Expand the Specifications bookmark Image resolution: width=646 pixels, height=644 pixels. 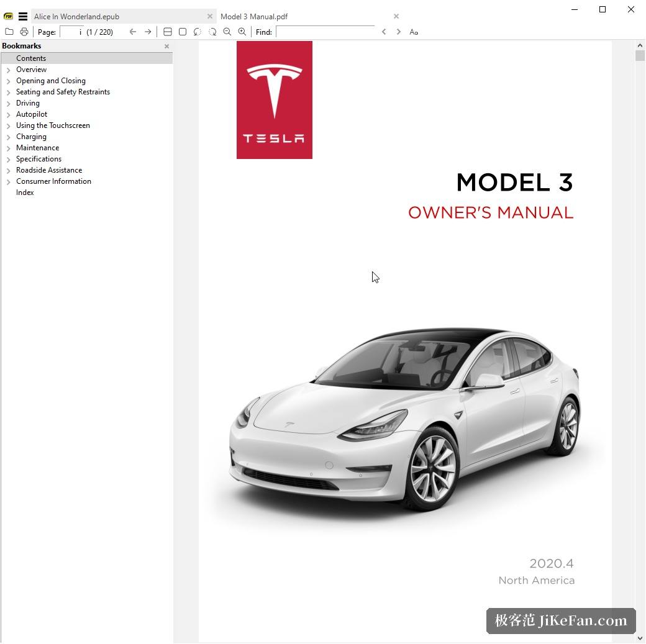8,160
